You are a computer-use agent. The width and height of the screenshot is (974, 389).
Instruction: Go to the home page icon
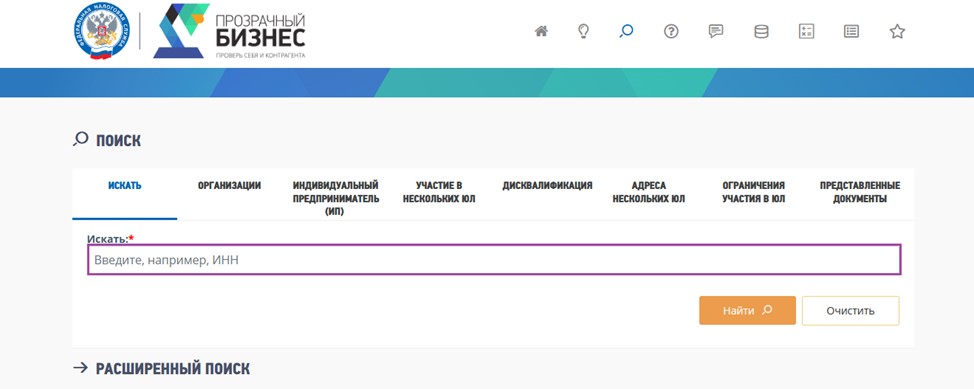541,31
